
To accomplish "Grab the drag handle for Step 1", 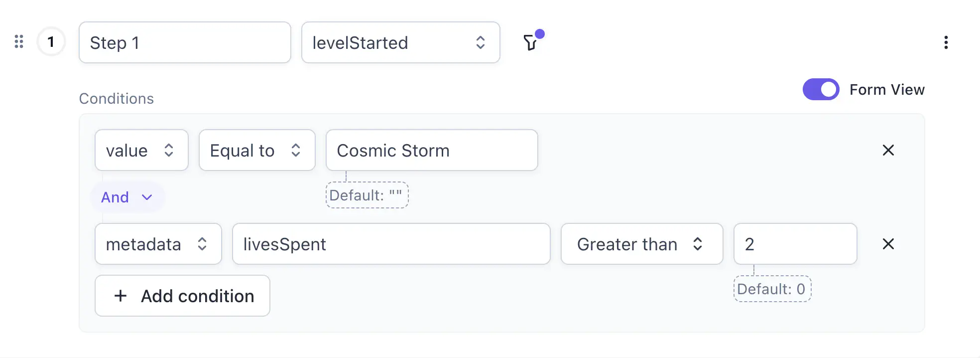I will pyautogui.click(x=19, y=42).
